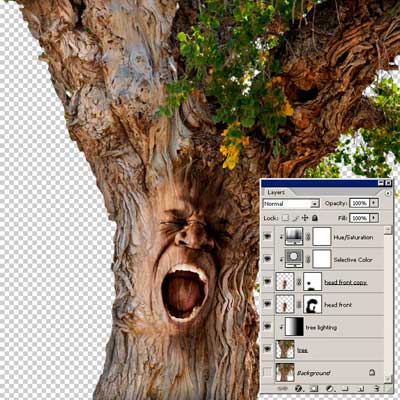Select the Selective Color layer mask thumbnail
The height and width of the screenshot is (400, 400).
pos(322,259)
